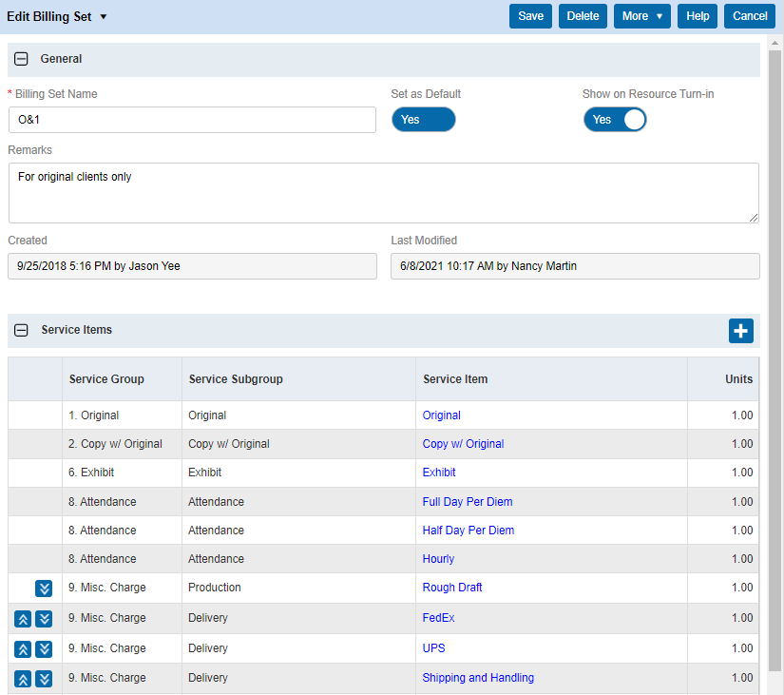Move Rough Draft row down
Image resolution: width=784 pixels, height=695 pixels.
(44, 589)
